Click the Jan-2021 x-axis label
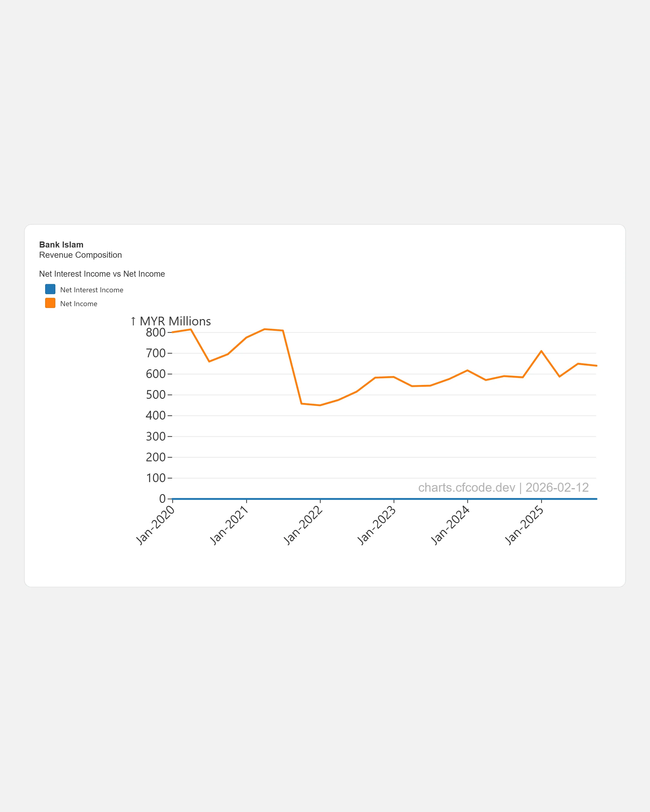650x812 pixels. click(x=229, y=525)
